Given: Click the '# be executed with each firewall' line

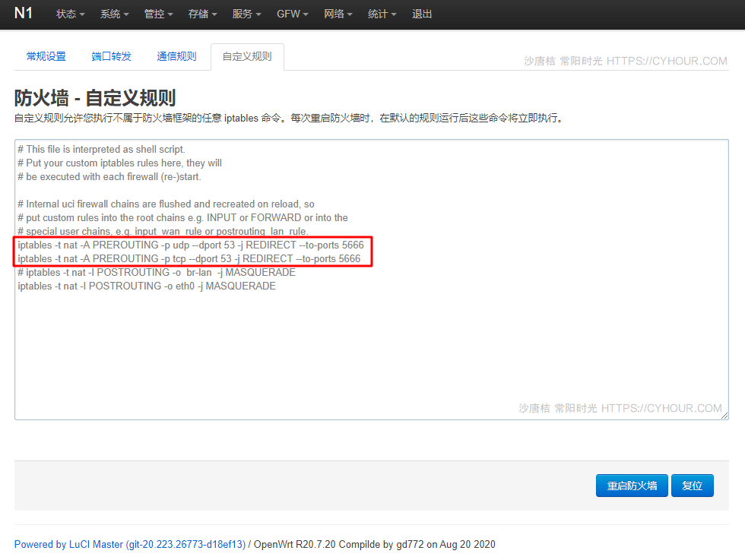Looking at the screenshot, I should pos(109,177).
